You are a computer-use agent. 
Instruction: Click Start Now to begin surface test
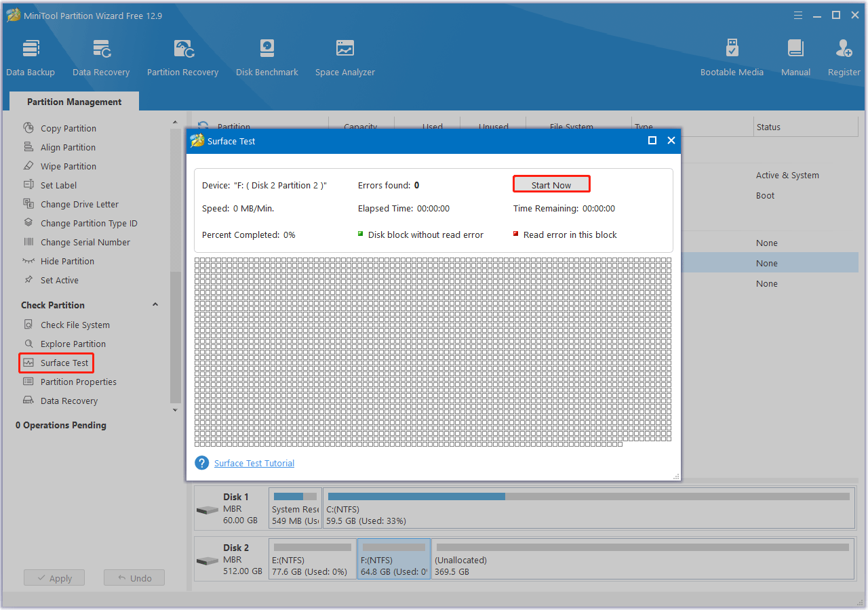(x=551, y=184)
